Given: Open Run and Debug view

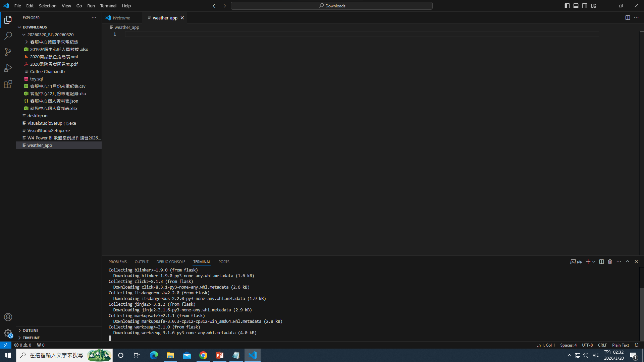Looking at the screenshot, I should (8, 68).
